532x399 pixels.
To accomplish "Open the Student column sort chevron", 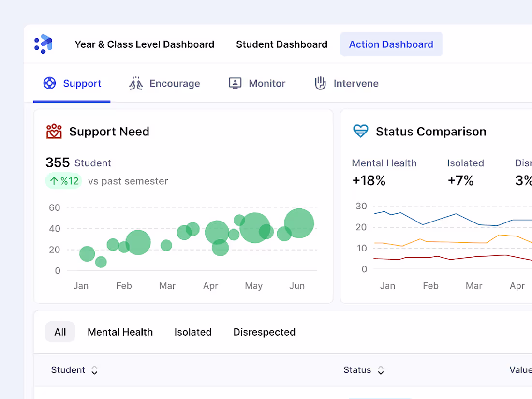I will [94, 370].
